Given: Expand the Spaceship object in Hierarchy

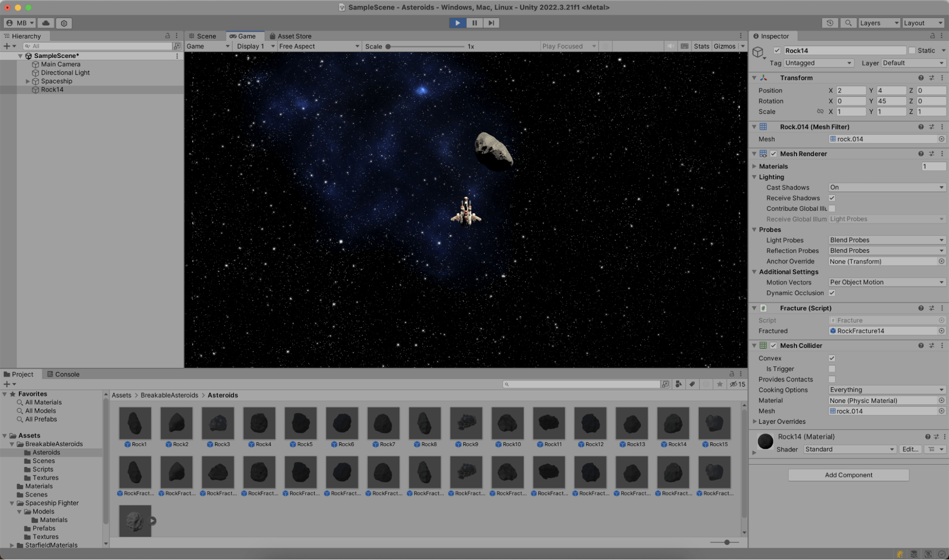Looking at the screenshot, I should coord(28,81).
